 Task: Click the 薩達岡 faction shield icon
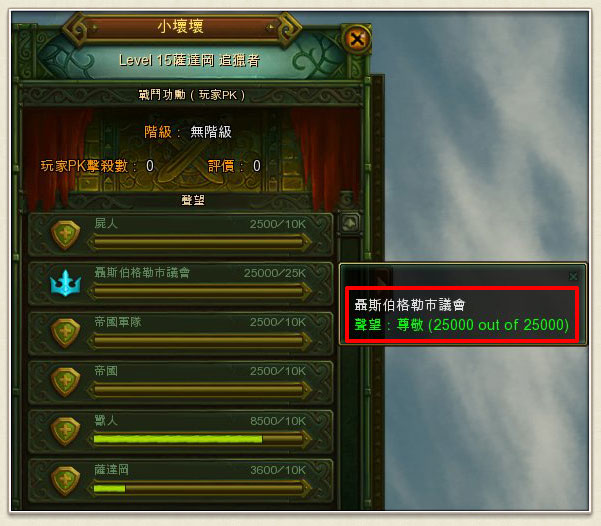66,480
